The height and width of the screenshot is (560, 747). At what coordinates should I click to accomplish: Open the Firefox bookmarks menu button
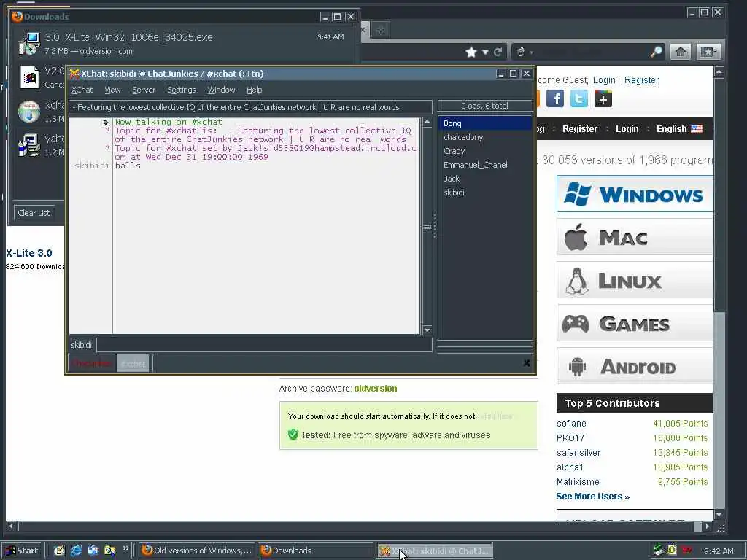pos(708,52)
